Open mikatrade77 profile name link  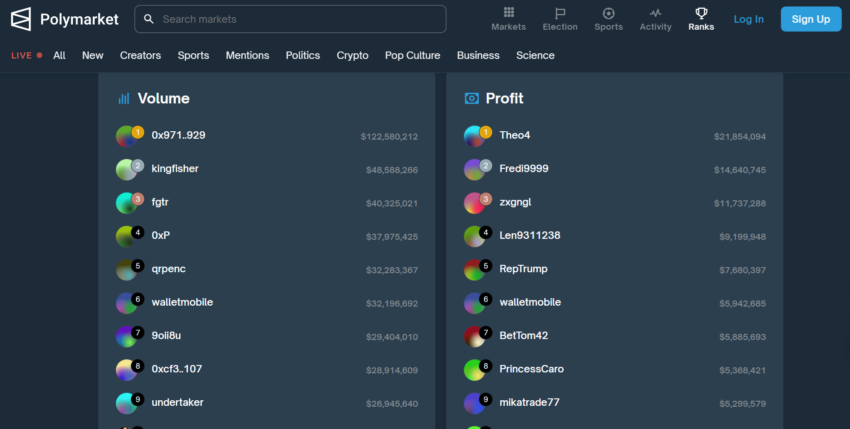click(x=530, y=402)
